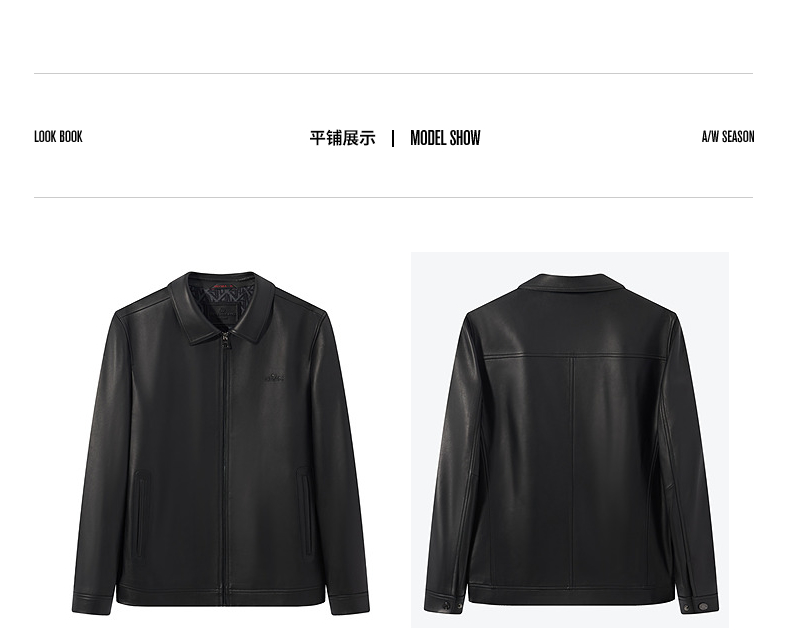Click the LOOK BOOK label

pyautogui.click(x=58, y=137)
